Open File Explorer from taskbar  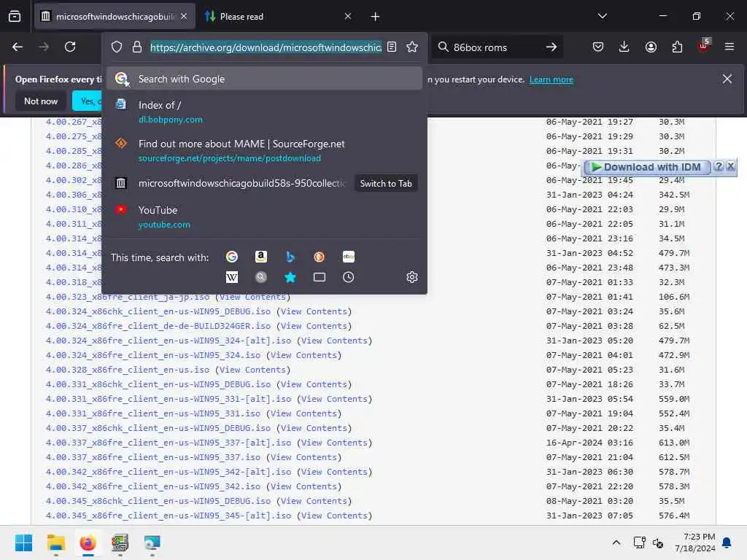(55, 542)
